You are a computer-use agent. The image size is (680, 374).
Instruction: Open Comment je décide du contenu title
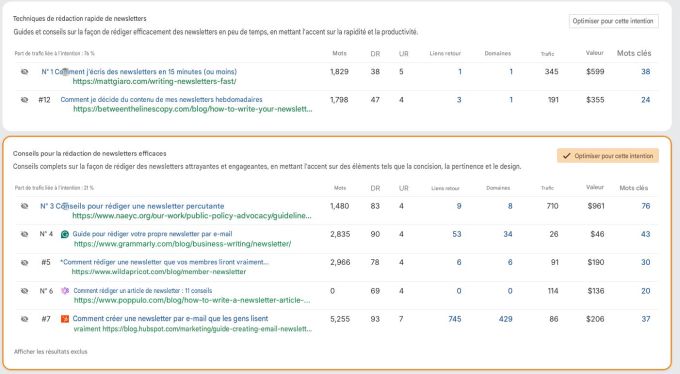click(161, 99)
